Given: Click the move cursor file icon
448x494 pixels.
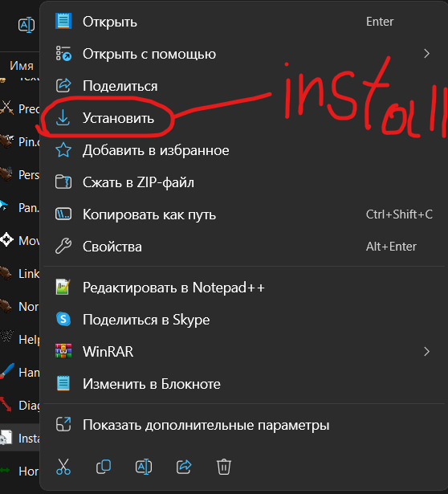Looking at the screenshot, I should tap(6, 239).
